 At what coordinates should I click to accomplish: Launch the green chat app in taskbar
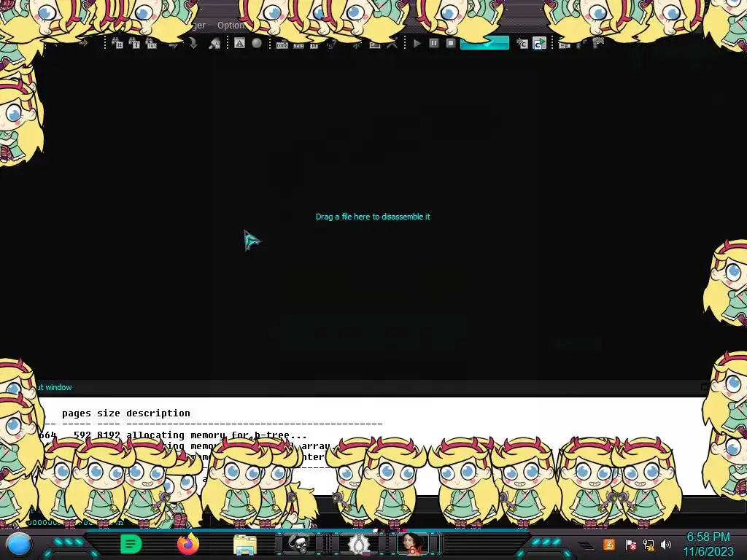pos(131,544)
